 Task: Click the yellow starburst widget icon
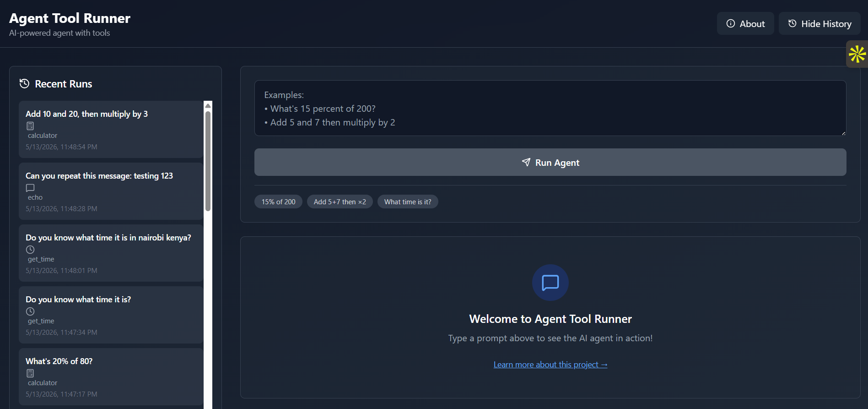point(857,54)
